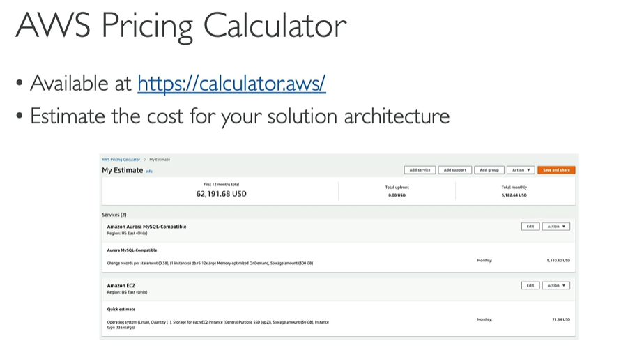Edit the Amazon EC2 service
Screen dimensions: 644x350
[530, 285]
